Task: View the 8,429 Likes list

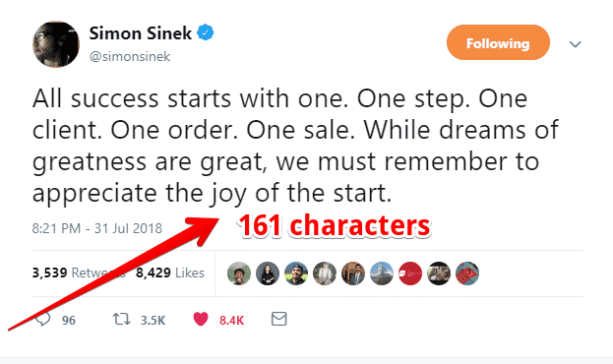Action: (x=170, y=273)
